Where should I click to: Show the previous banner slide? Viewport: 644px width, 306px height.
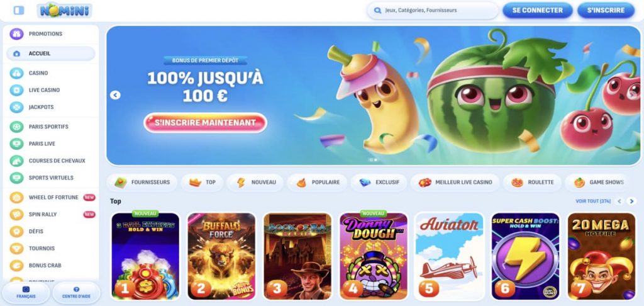pos(116,95)
